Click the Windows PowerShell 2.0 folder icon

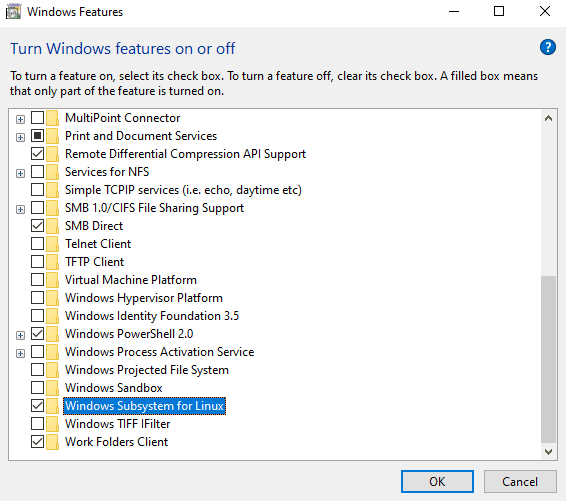[x=52, y=334]
